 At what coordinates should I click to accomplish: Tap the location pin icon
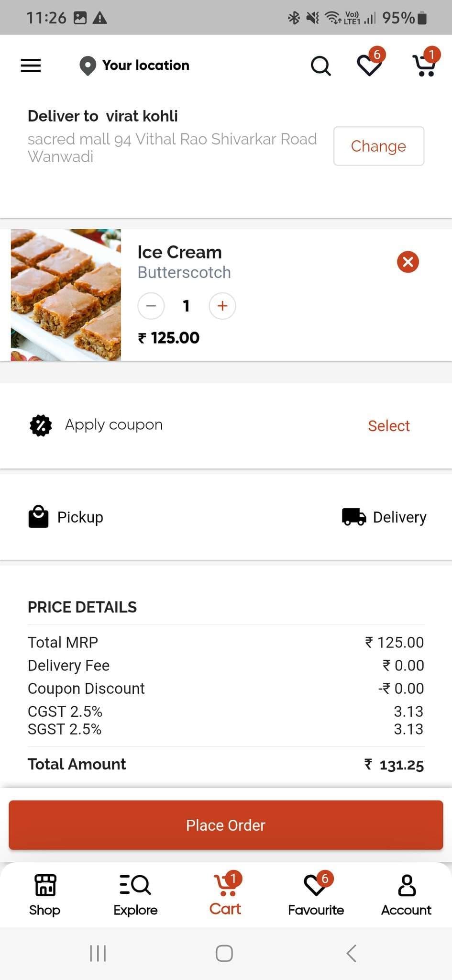(88, 66)
